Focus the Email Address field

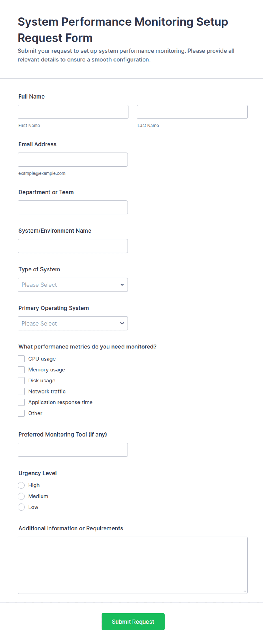click(x=73, y=160)
